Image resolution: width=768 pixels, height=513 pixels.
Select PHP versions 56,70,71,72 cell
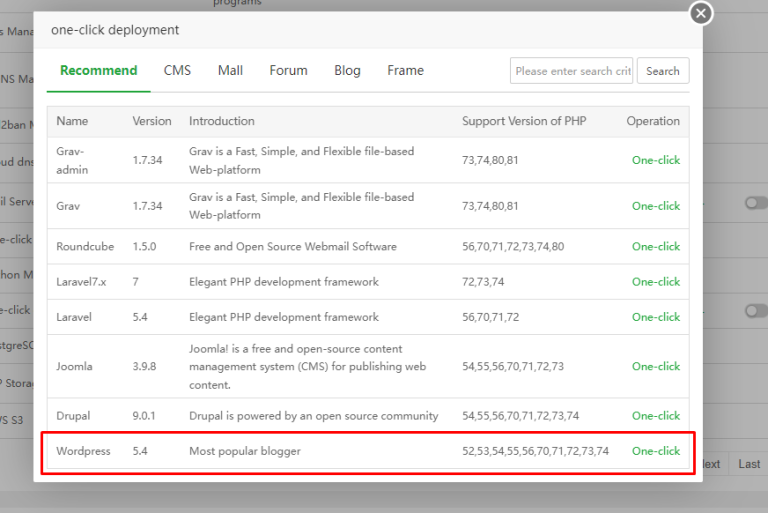tap(490, 317)
